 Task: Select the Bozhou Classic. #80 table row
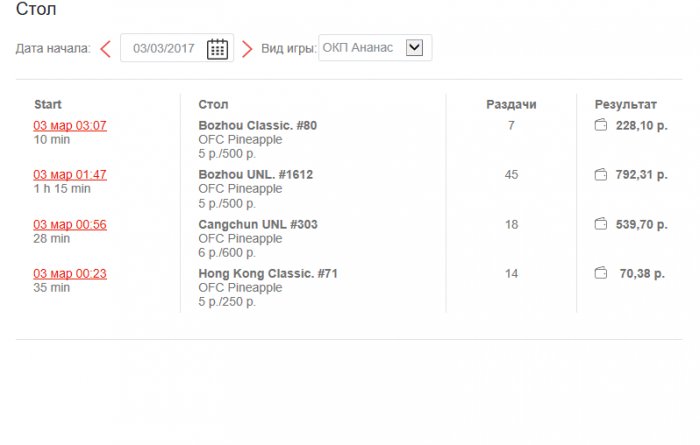tap(258, 126)
